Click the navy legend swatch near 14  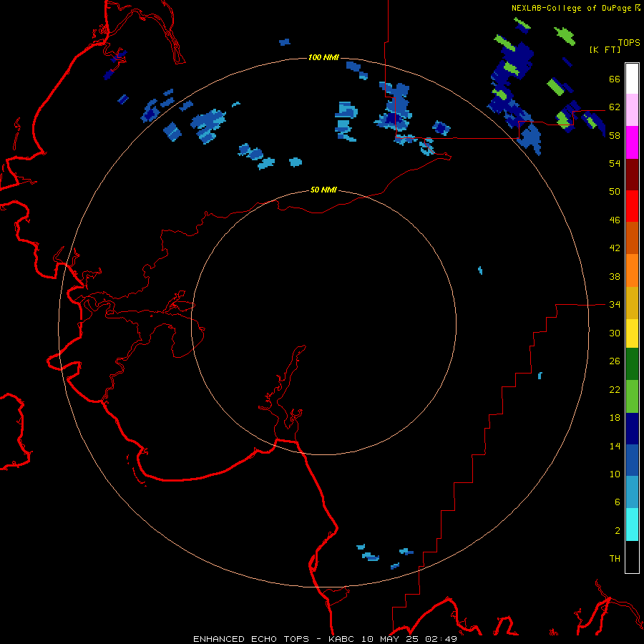(632, 429)
